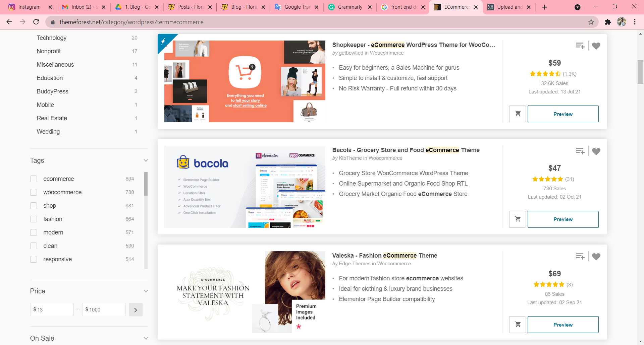
Task: Open author KlbTheme profile
Action: pyautogui.click(x=350, y=158)
